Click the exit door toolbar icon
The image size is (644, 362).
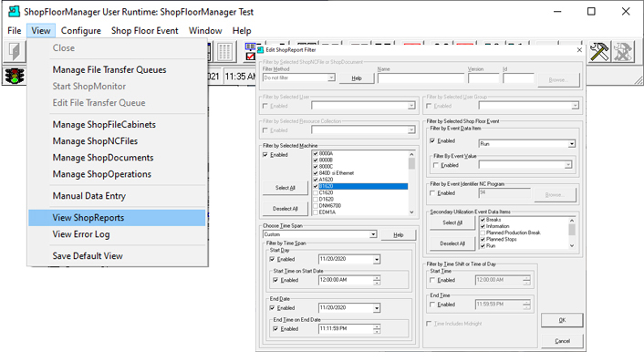point(15,51)
